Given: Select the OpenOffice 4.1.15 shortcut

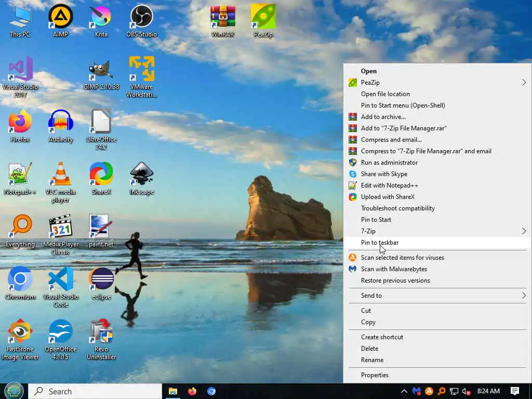Looking at the screenshot, I should coord(61,340).
